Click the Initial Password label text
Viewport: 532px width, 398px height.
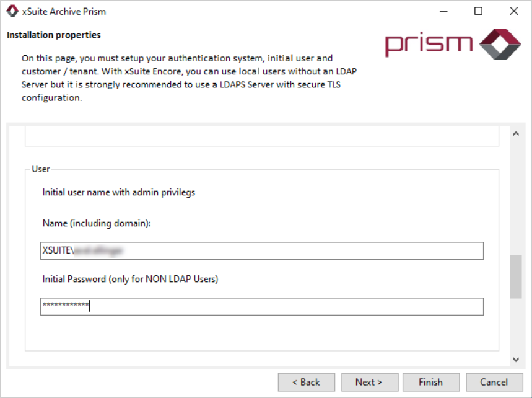pos(130,279)
